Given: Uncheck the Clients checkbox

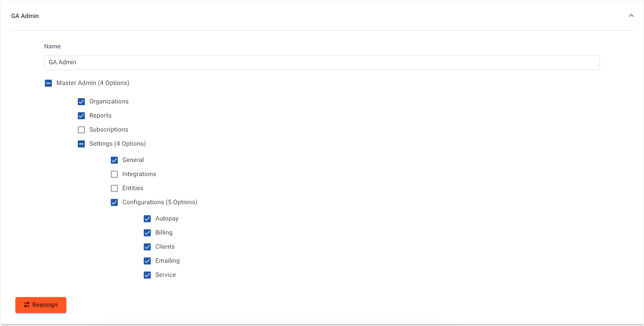Looking at the screenshot, I should 147,247.
